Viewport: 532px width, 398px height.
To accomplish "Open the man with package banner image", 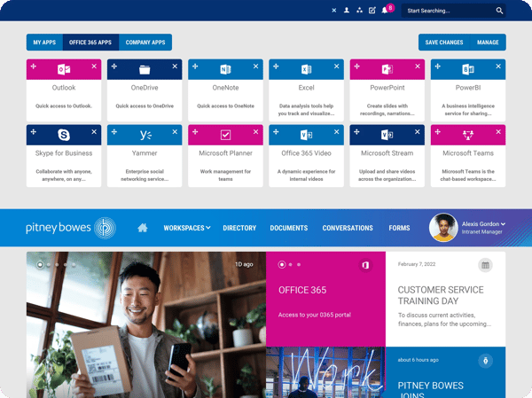I will (146, 324).
